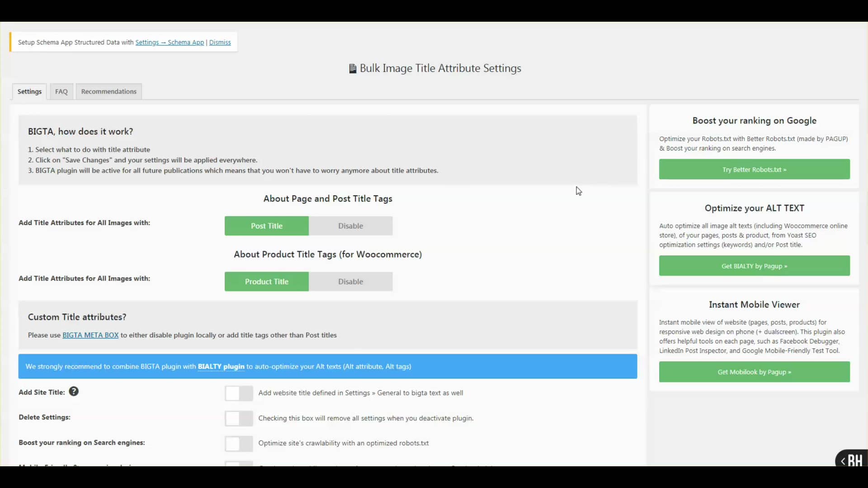868x488 pixels.
Task: Open the BIGTA META BOX link
Action: pyautogui.click(x=90, y=335)
